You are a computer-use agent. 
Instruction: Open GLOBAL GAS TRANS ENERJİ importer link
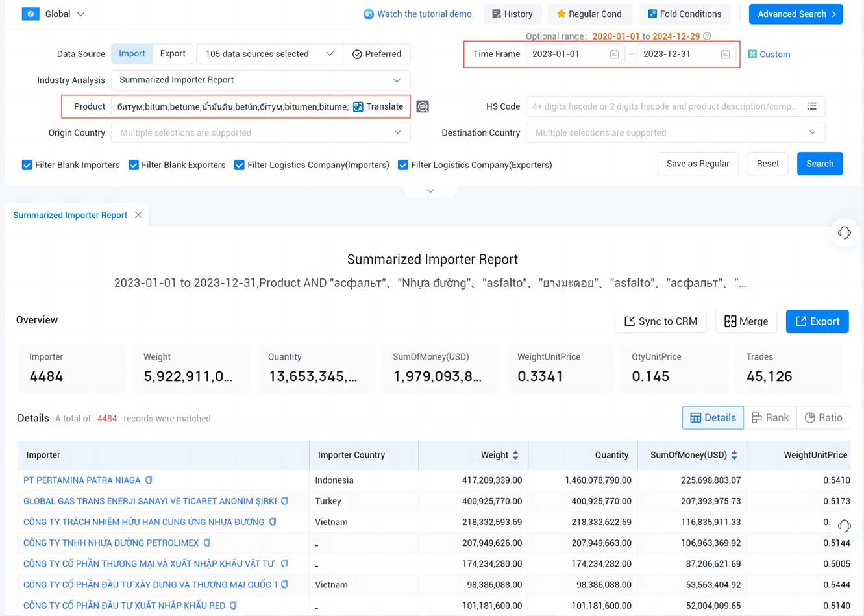150,501
